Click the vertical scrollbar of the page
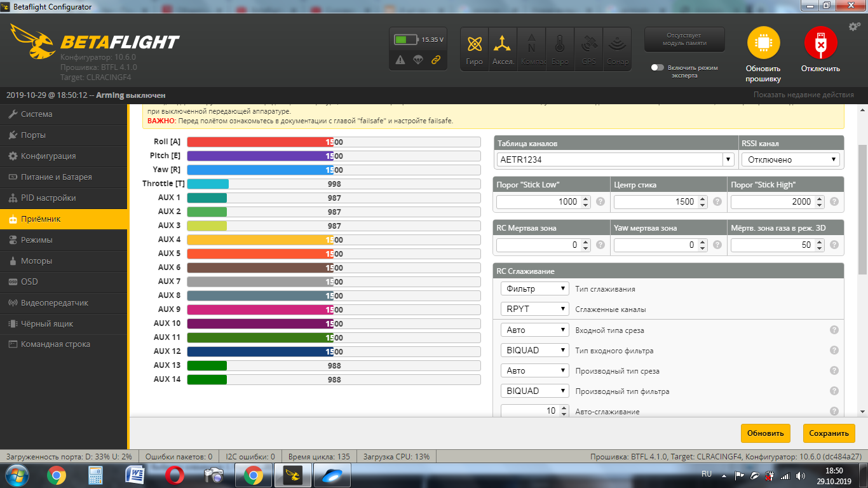 (862, 210)
